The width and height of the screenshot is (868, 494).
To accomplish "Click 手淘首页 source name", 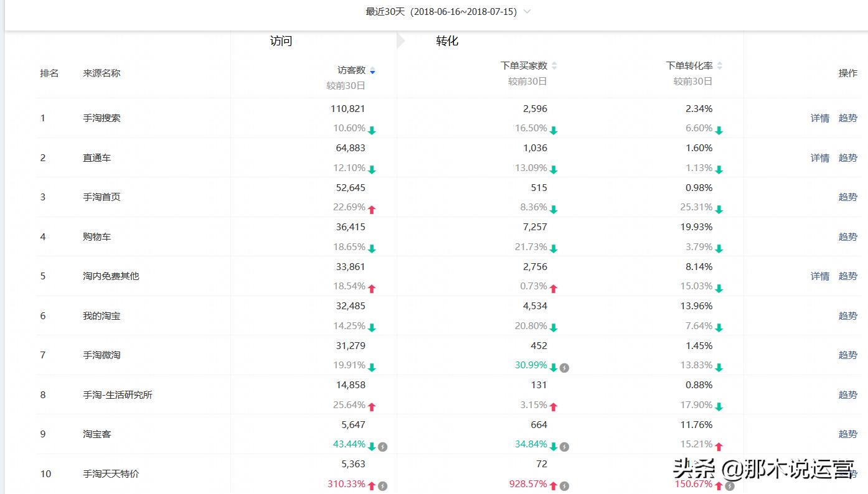I will tap(101, 197).
